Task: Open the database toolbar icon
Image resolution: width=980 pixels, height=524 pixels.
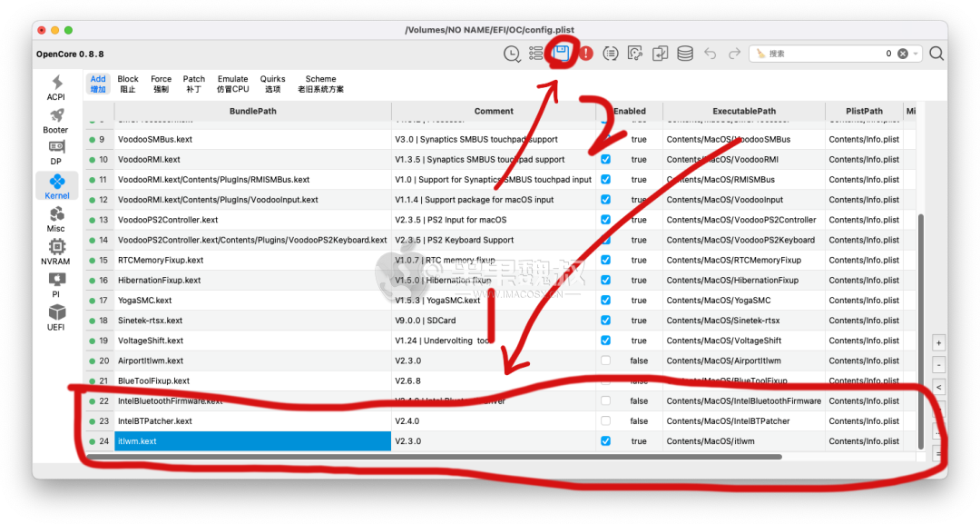Action: (x=685, y=53)
